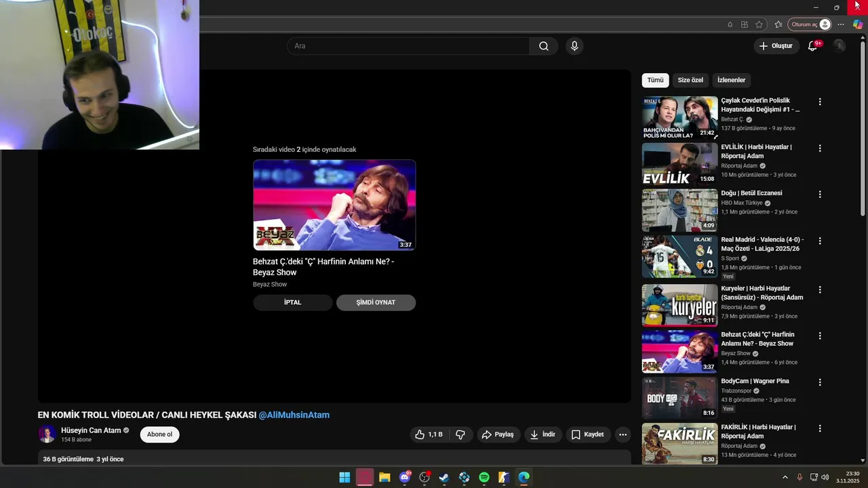The image size is (868, 488).
Task: Click the apps grid icon in address bar
Action: pyautogui.click(x=745, y=24)
